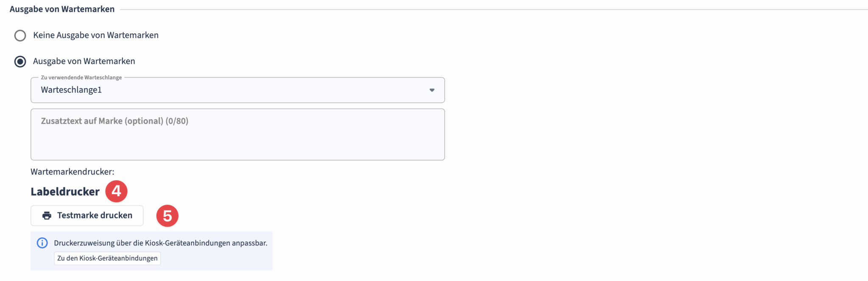Open 'Zu den Kiosk-Geräteanbindungen' link button

[x=107, y=258]
